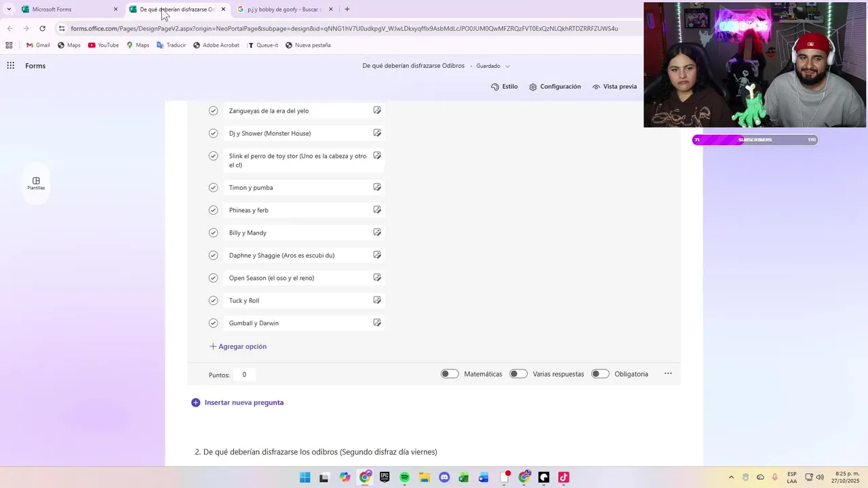Toggle Obligatoria switch on
This screenshot has height=488, width=868.
coord(600,373)
